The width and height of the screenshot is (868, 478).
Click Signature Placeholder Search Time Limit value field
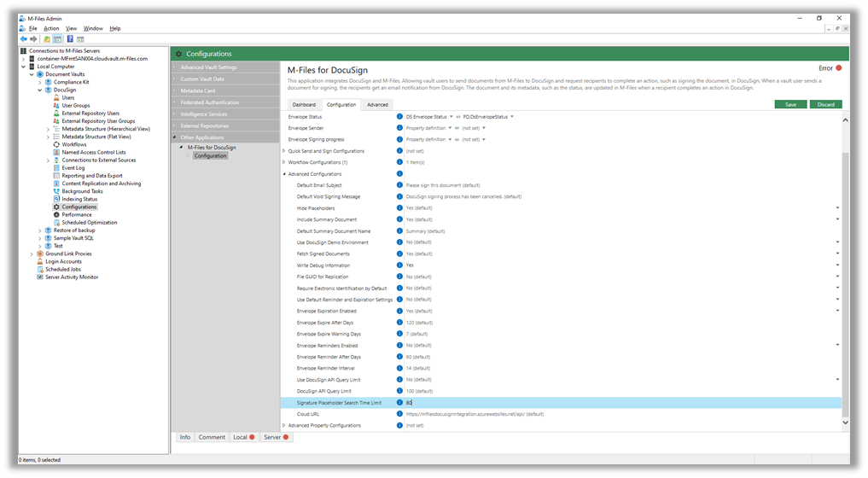pos(623,403)
